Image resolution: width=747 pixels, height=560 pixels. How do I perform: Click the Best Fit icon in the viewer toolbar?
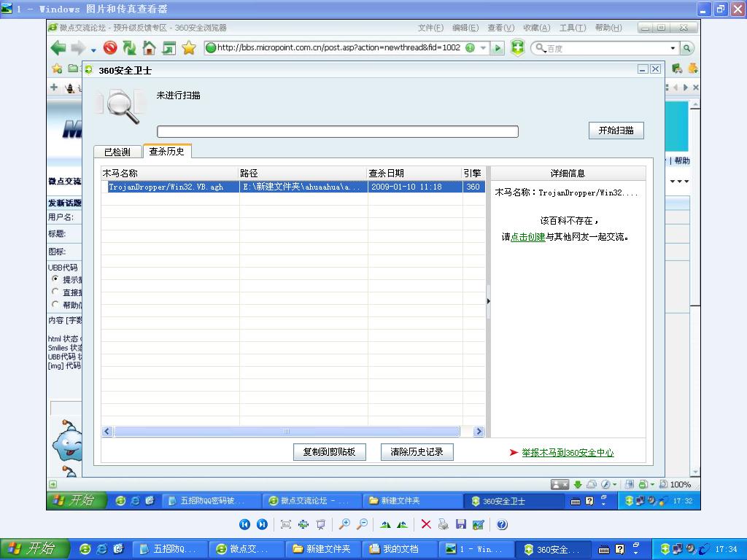pyautogui.click(x=286, y=524)
